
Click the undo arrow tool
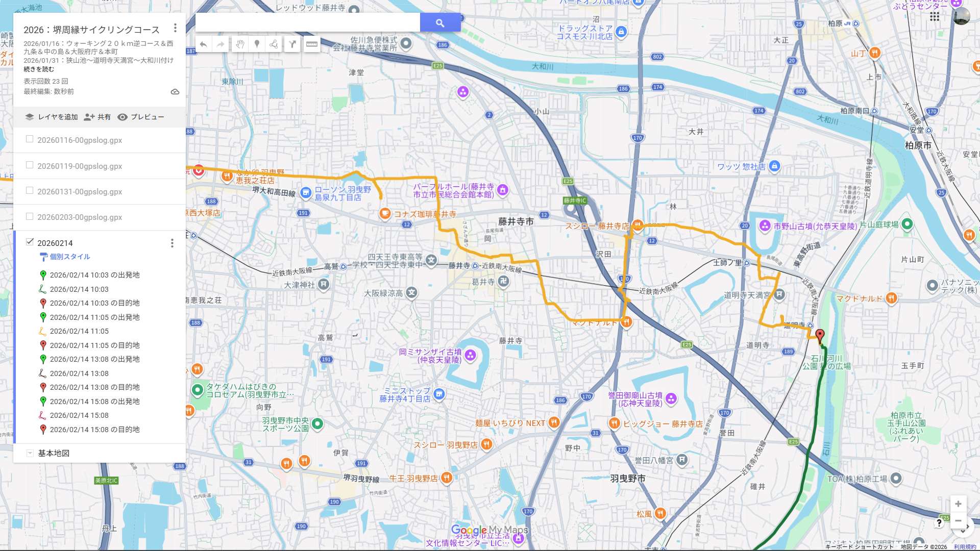click(203, 44)
